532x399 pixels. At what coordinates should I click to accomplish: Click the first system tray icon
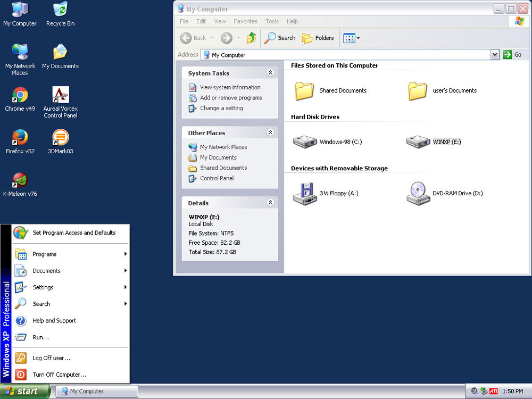coord(474,391)
